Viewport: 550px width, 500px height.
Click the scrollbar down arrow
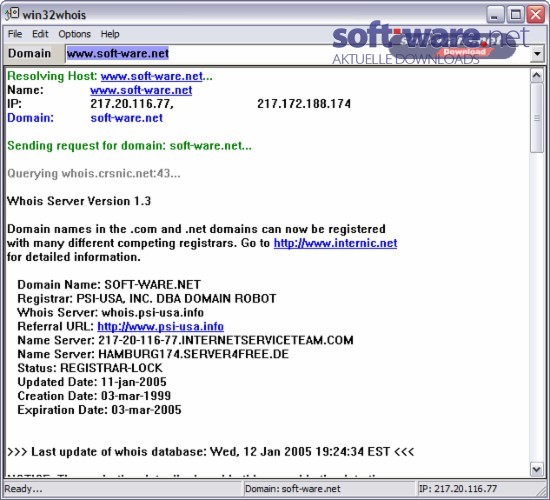(x=537, y=469)
